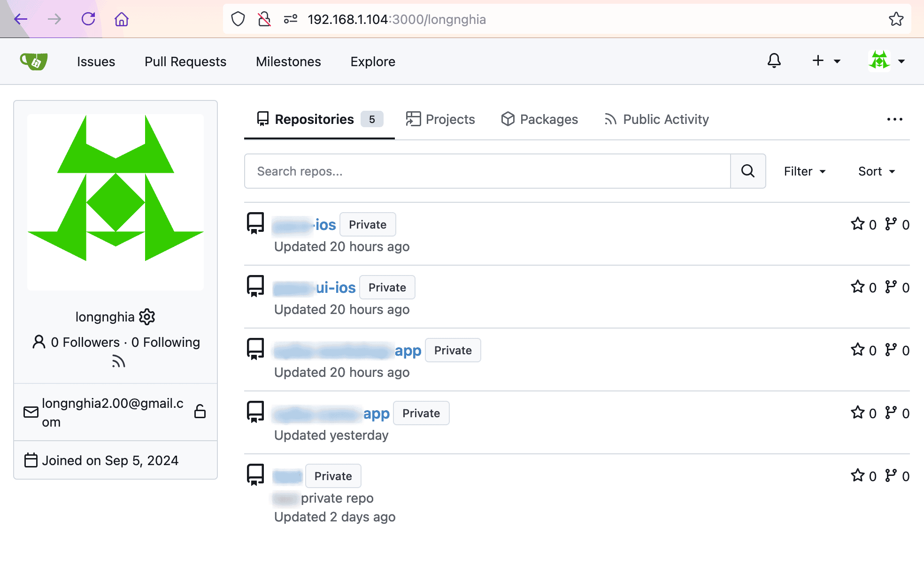
Task: Click the address bar URL field
Action: pyautogui.click(x=567, y=19)
